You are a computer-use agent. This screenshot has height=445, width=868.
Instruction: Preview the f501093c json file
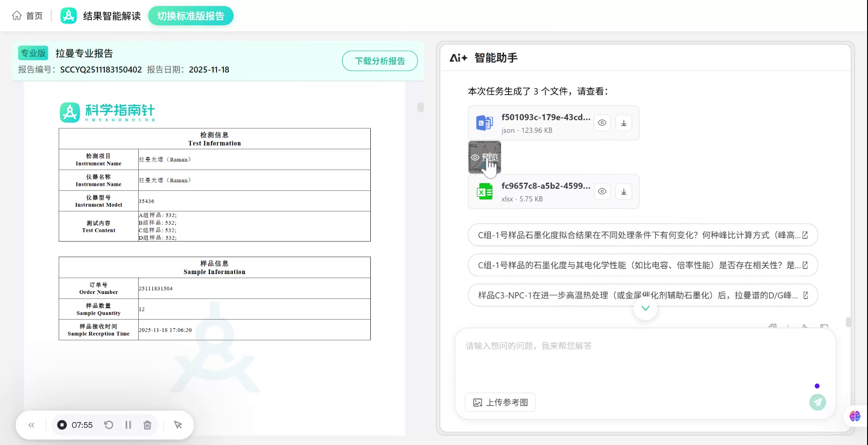click(602, 123)
